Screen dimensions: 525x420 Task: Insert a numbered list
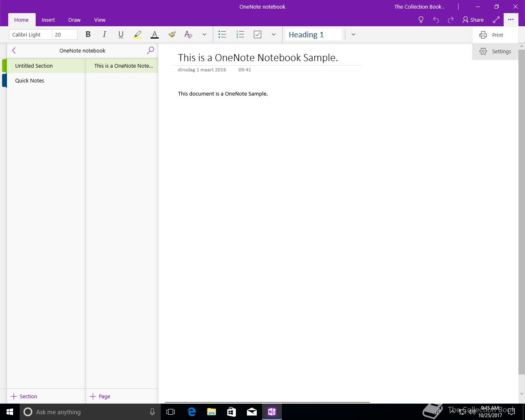pos(240,34)
